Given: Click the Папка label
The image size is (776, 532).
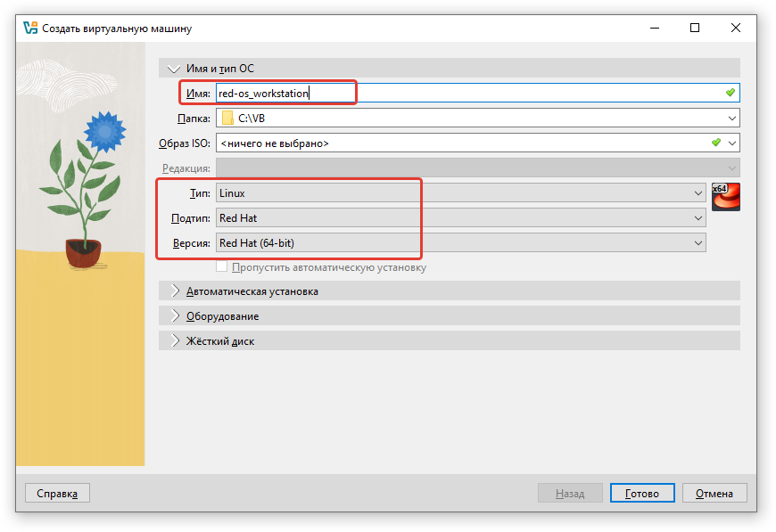Looking at the screenshot, I should [194, 119].
